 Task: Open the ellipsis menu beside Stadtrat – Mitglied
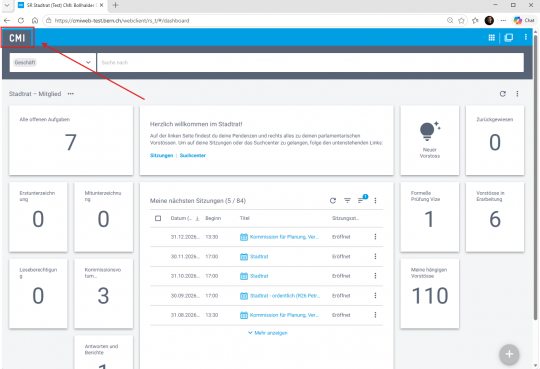(71, 94)
